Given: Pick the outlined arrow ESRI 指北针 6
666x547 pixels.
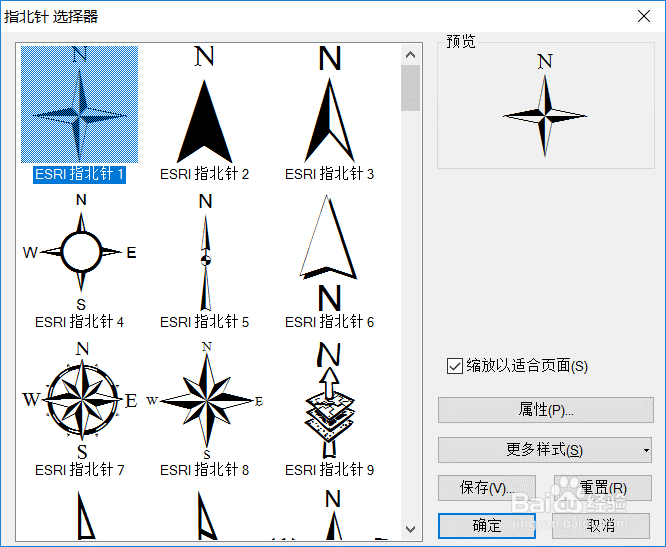Looking at the screenshot, I should (x=329, y=252).
